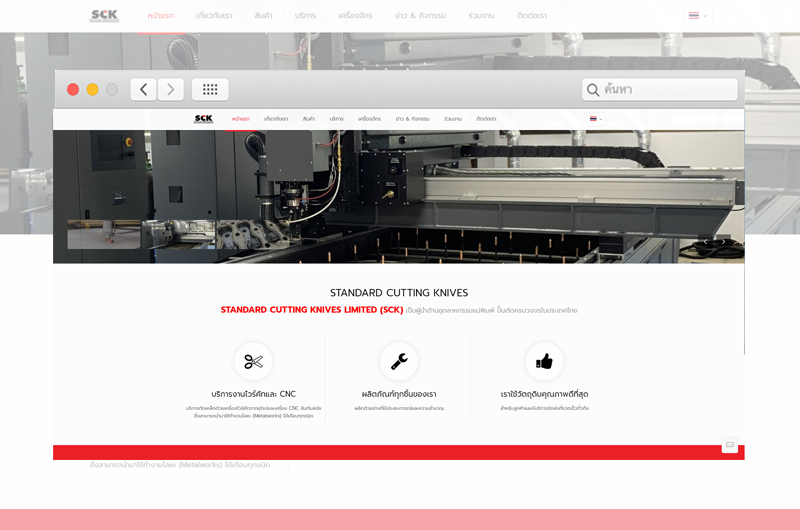Click red STANDARD CUTTING KNIVES LIMITED (SCK) text

pyautogui.click(x=312, y=310)
